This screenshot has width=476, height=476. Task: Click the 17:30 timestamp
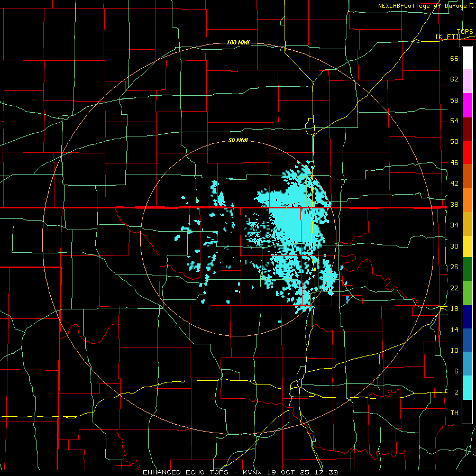pyautogui.click(x=325, y=472)
